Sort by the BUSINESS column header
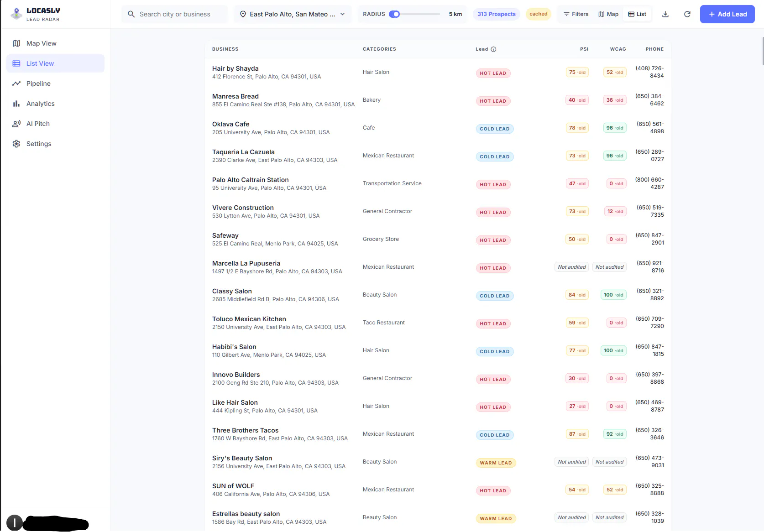This screenshot has height=532, width=764. point(225,49)
